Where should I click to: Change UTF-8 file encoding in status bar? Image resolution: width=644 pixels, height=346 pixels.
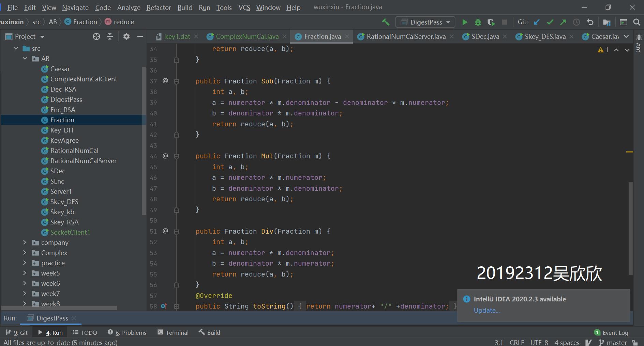coord(539,342)
